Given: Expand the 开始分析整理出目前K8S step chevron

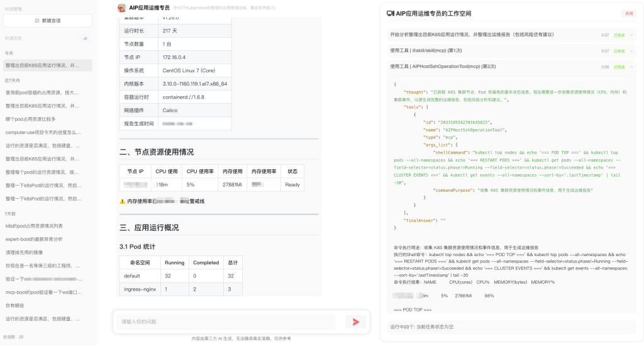Looking at the screenshot, I should coord(631,35).
